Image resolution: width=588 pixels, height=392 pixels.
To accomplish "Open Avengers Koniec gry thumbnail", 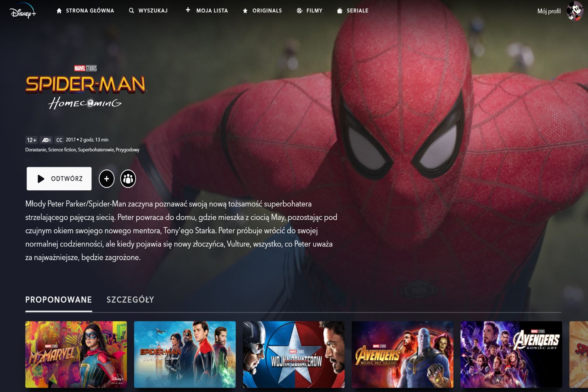I will [x=511, y=355].
